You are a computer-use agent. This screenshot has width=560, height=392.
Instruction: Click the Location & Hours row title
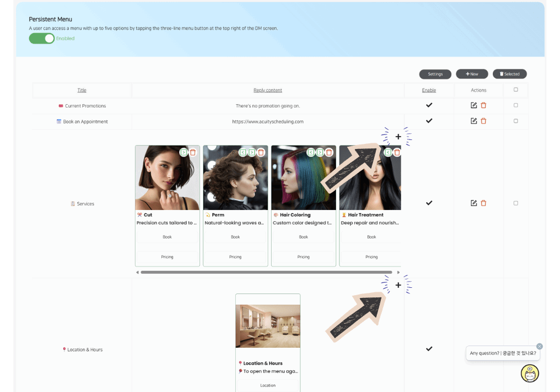coord(85,350)
